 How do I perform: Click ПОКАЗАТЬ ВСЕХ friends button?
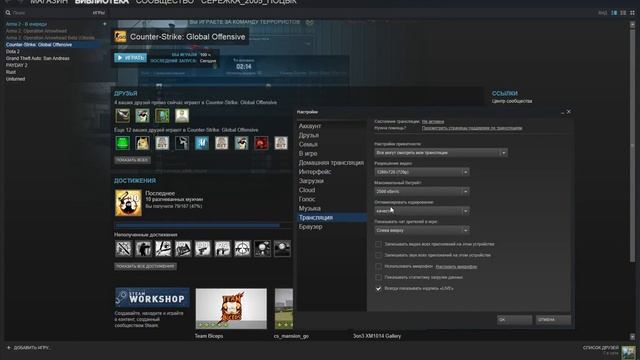pyautogui.click(x=132, y=160)
